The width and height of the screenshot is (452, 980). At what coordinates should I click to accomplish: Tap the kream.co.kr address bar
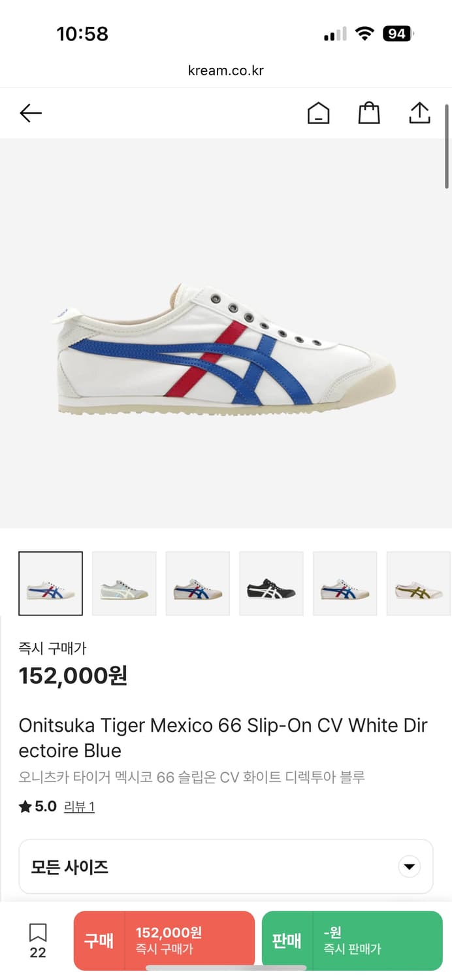pos(226,71)
